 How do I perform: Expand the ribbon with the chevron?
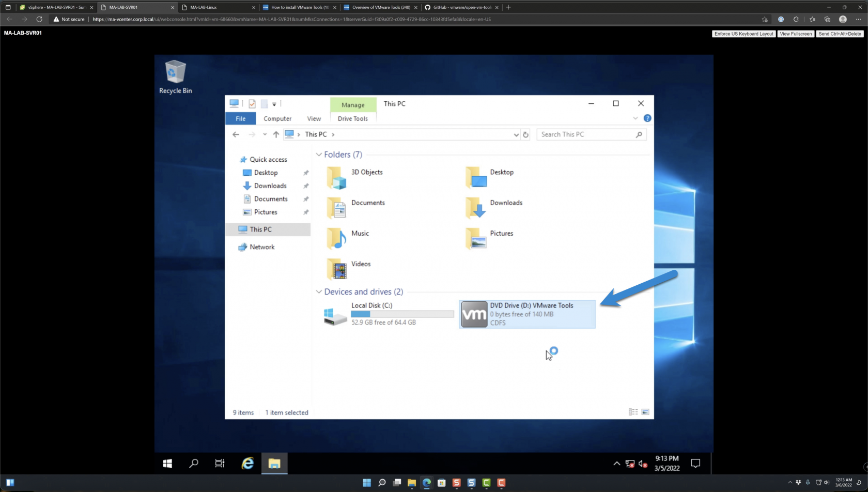[636, 118]
